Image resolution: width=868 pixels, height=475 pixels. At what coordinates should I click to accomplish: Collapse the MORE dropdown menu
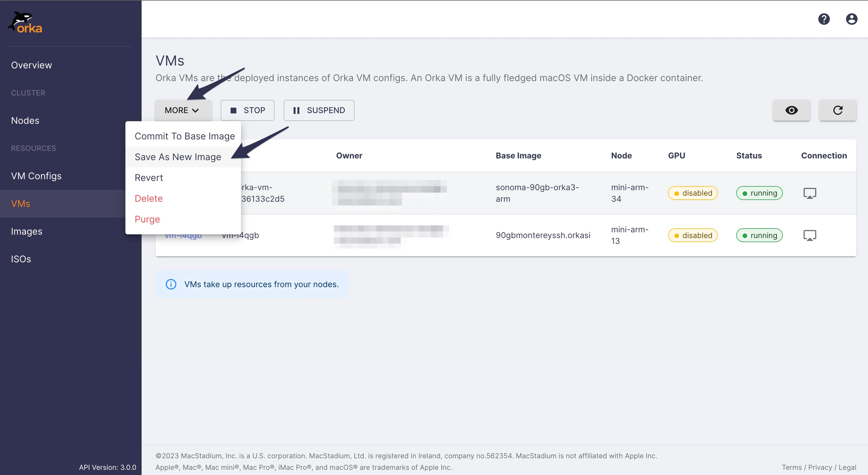[183, 110]
